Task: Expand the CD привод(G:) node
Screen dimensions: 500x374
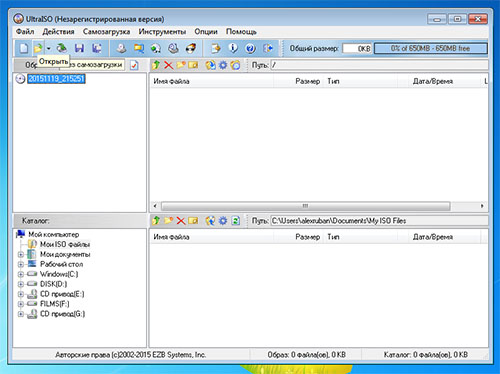Action: pos(21,314)
